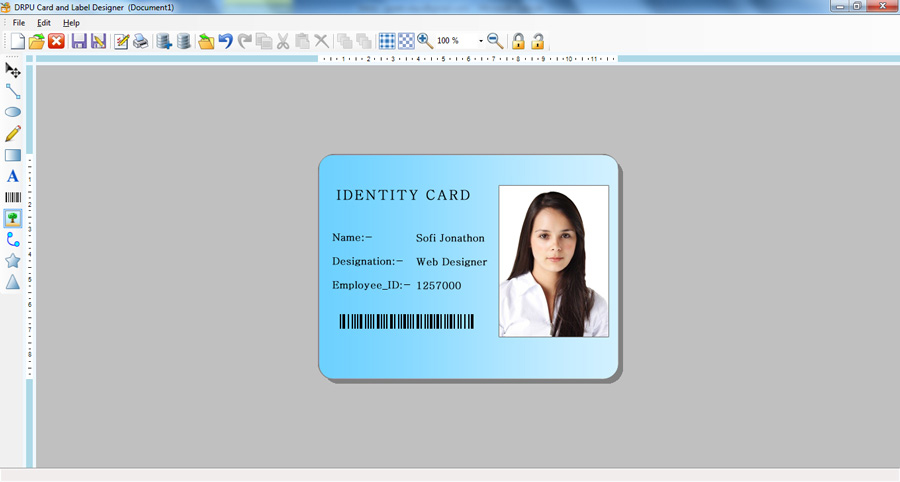This screenshot has height=482, width=900.
Task: Select the Text tool
Action: coord(13,176)
